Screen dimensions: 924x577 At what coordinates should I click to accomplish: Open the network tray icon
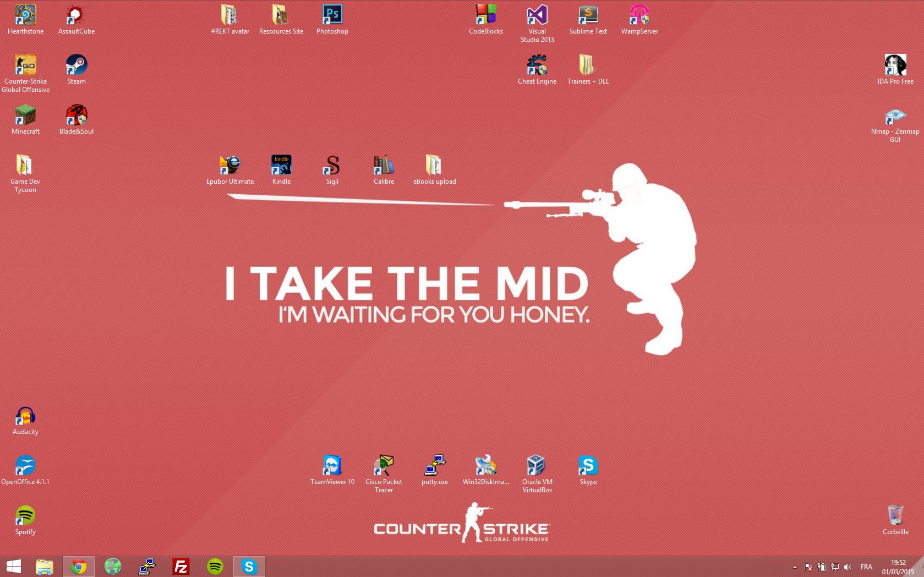tap(835, 567)
